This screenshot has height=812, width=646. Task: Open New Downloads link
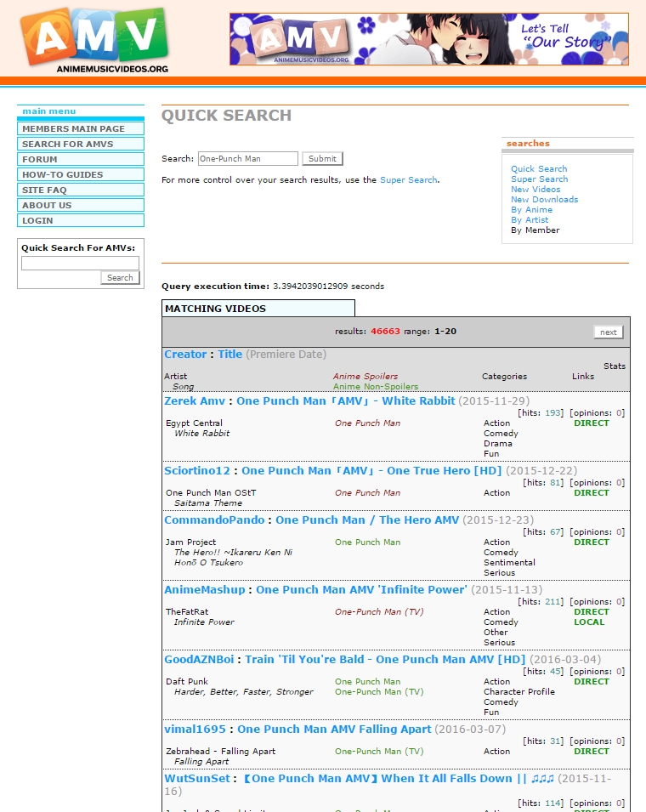coord(545,199)
